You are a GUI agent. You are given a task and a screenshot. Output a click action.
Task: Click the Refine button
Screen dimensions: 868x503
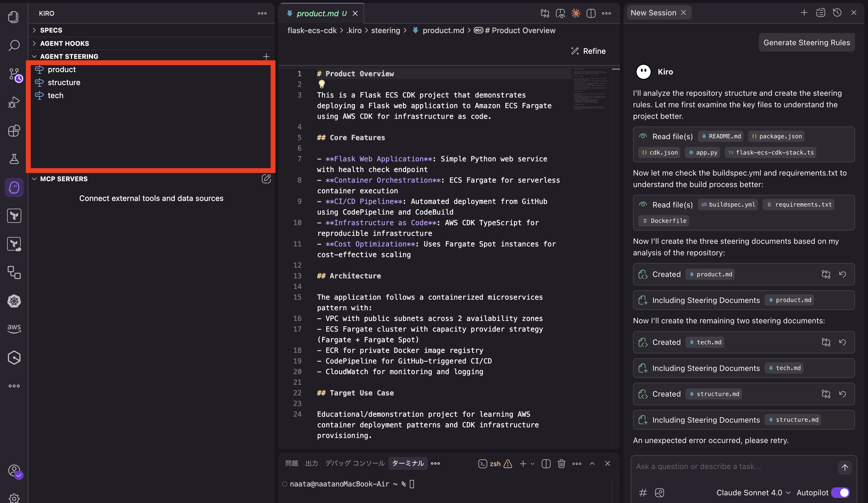[588, 51]
